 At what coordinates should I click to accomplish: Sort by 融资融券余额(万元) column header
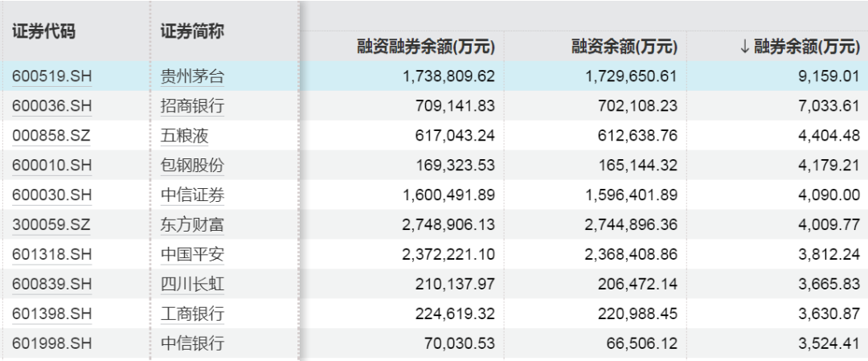[x=425, y=47]
